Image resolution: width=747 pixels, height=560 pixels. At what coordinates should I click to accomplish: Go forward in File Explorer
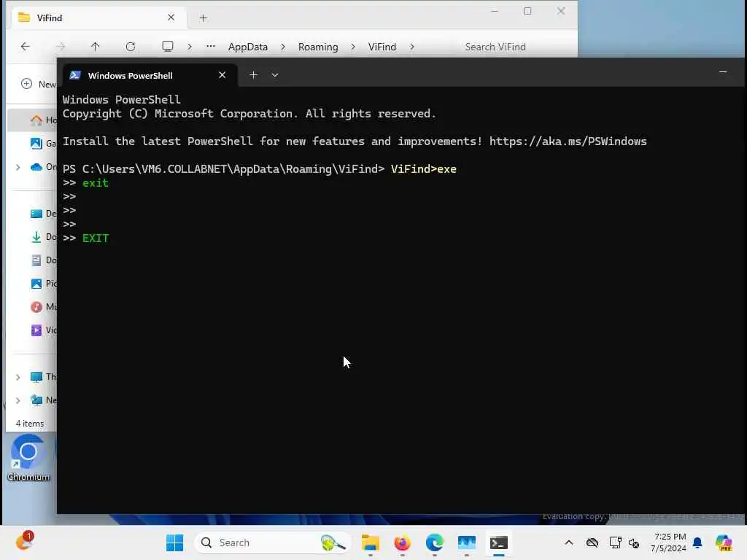[61, 46]
